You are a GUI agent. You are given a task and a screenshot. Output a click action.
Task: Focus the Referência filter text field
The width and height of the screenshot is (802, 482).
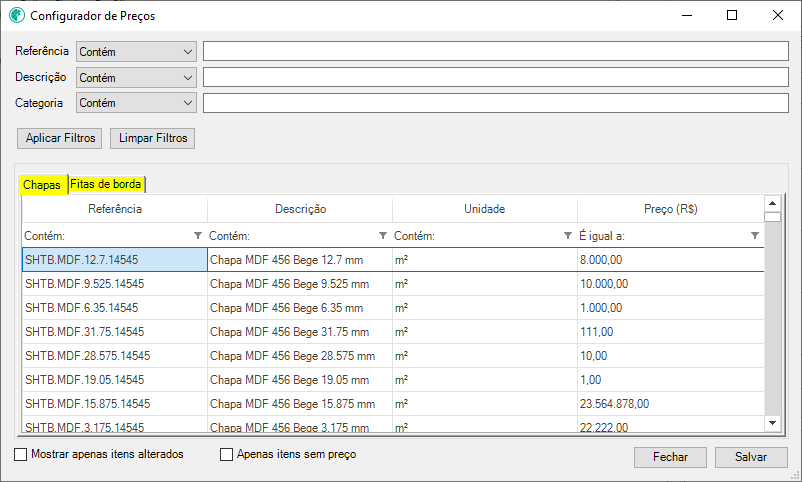coord(496,51)
